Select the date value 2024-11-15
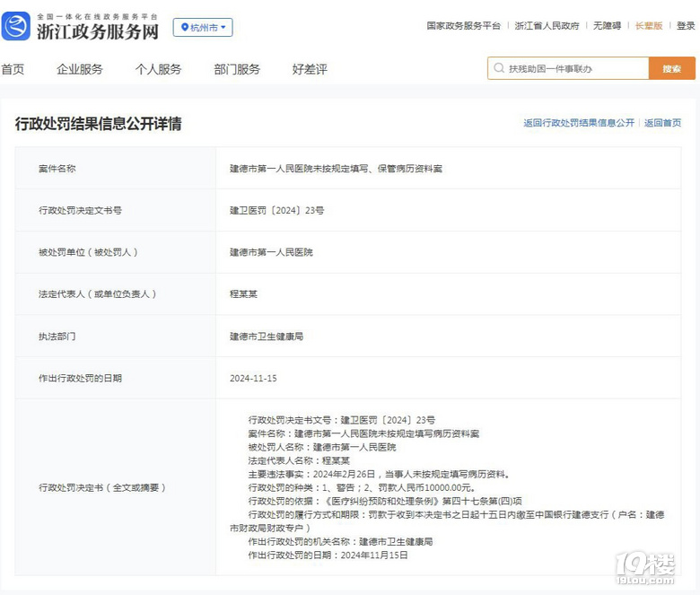This screenshot has width=700, height=595. (x=253, y=378)
